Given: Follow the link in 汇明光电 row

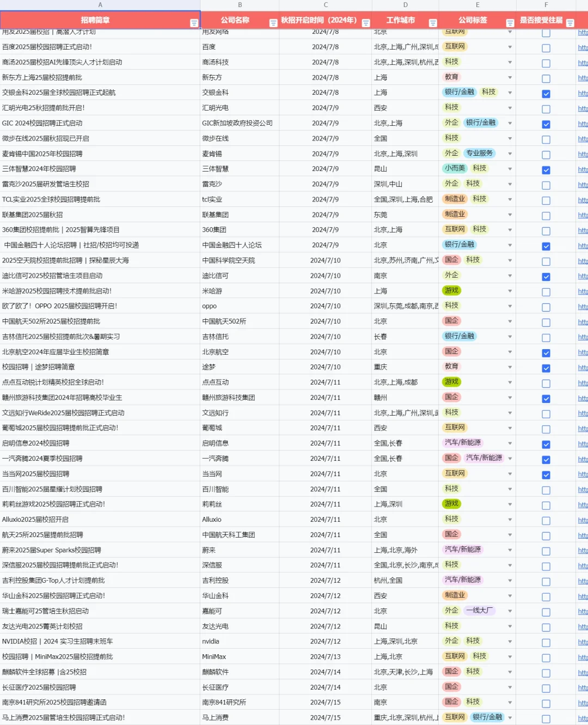Looking at the screenshot, I should (583, 108).
